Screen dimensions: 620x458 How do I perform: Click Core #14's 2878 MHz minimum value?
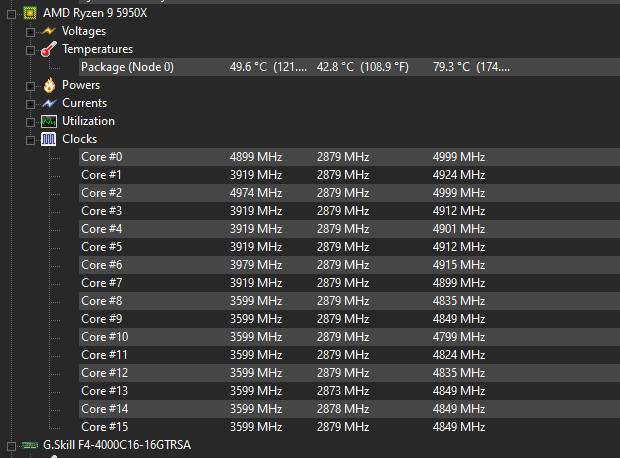pos(343,409)
